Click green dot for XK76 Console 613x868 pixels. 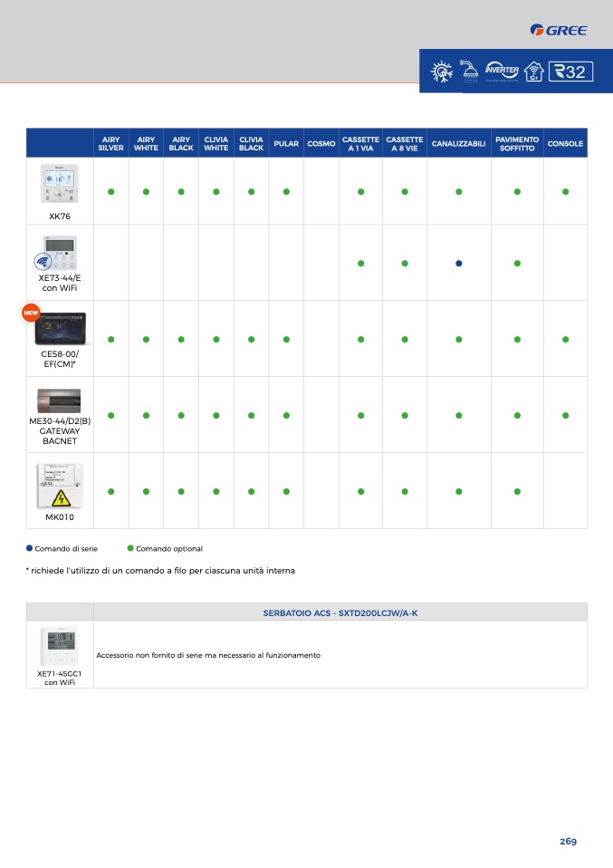[565, 191]
